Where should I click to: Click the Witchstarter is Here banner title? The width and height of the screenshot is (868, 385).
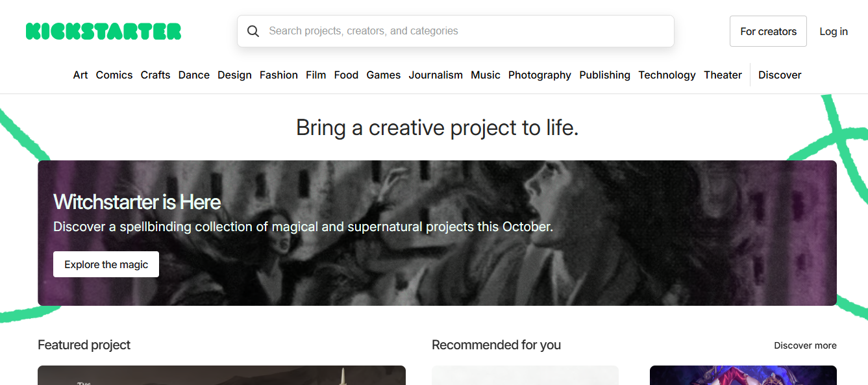[x=137, y=202]
